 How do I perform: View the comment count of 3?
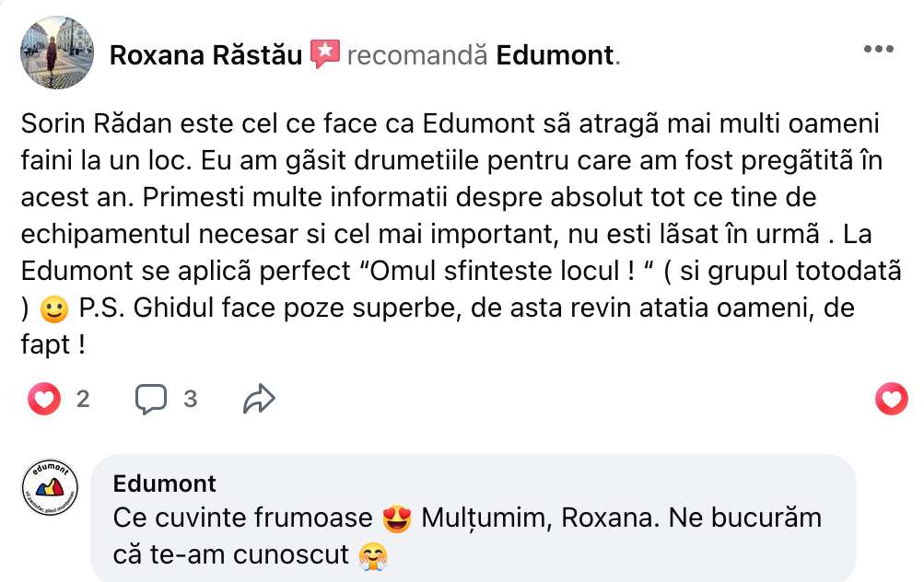point(191,399)
